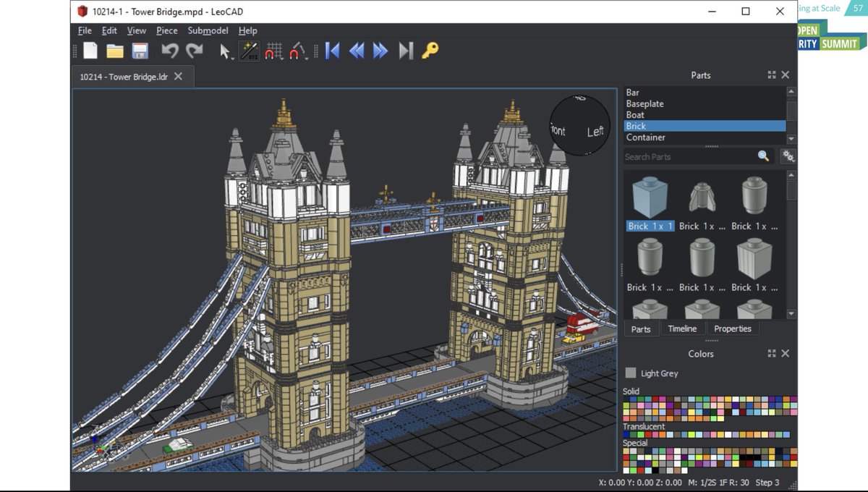Screen dimensions: 868x492
Task: Select the Brick category
Action: pyautogui.click(x=705, y=126)
